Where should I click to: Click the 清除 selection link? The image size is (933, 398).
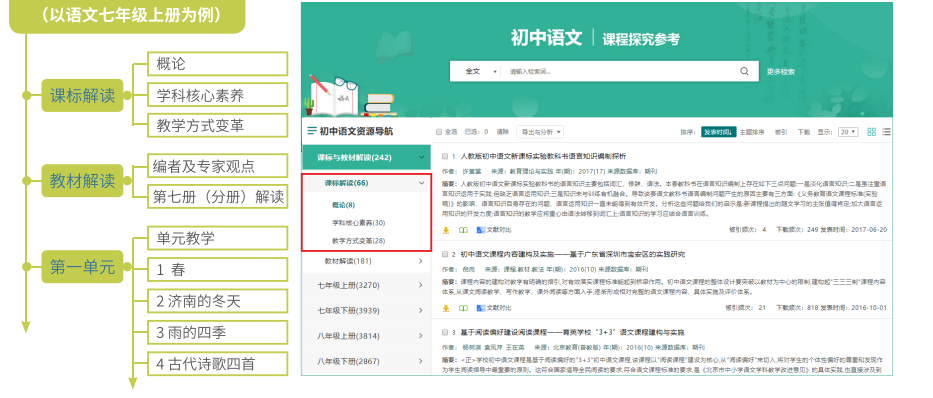coord(503,132)
